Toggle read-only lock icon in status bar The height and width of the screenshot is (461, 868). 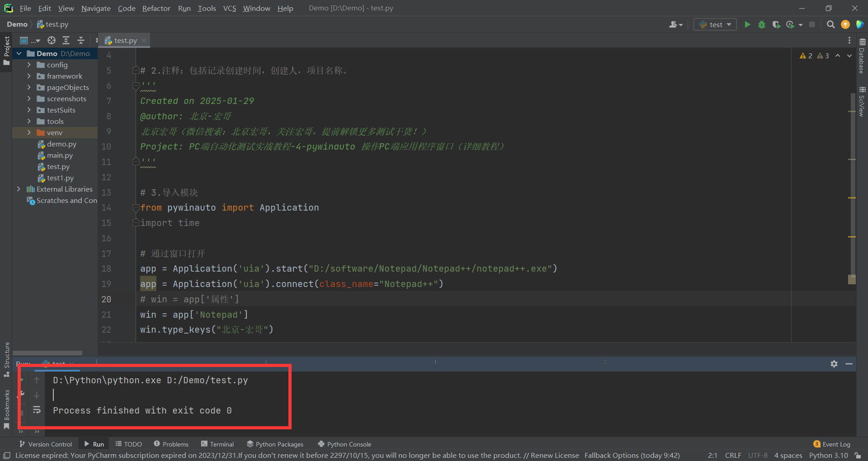tap(858, 456)
